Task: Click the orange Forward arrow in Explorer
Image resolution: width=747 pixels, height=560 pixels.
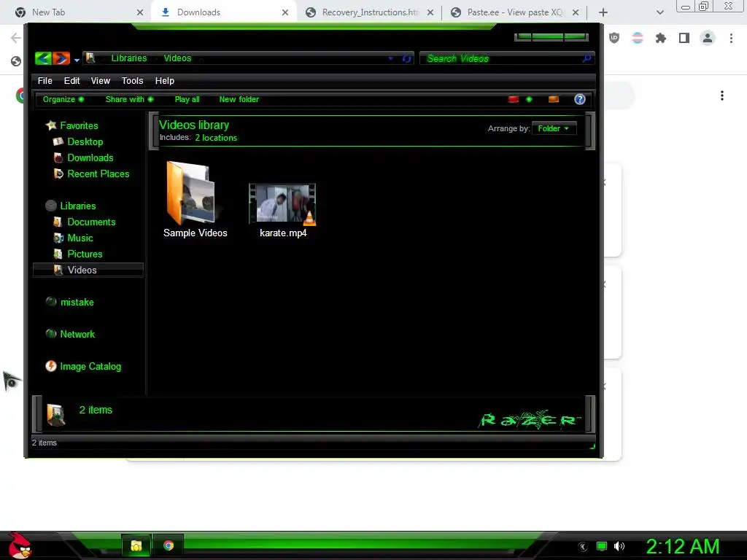Action: coord(61,58)
